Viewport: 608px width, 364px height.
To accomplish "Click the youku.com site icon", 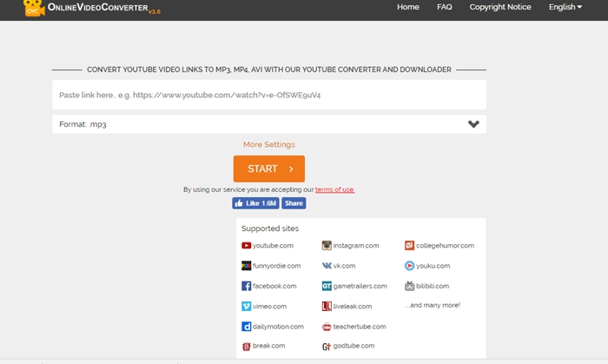I will [409, 266].
